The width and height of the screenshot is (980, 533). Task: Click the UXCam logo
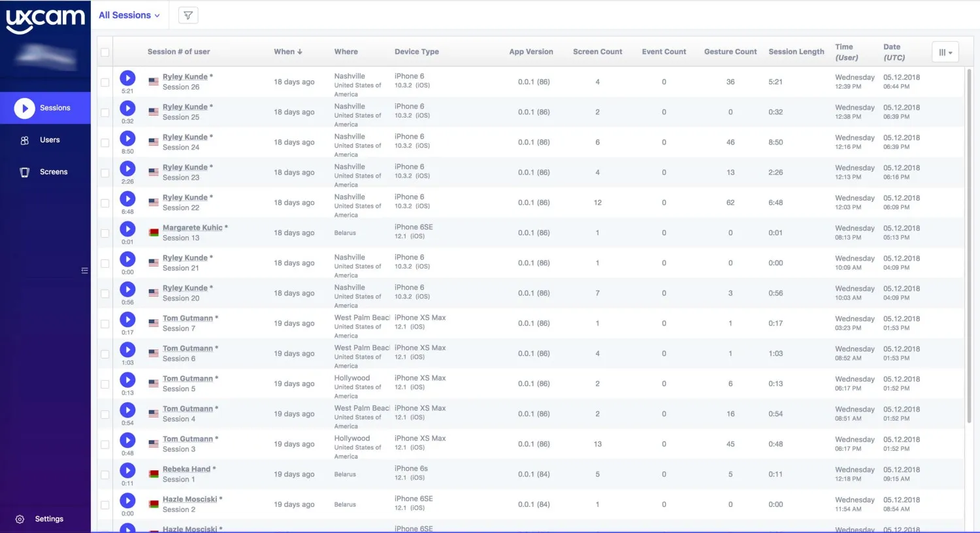click(x=44, y=18)
